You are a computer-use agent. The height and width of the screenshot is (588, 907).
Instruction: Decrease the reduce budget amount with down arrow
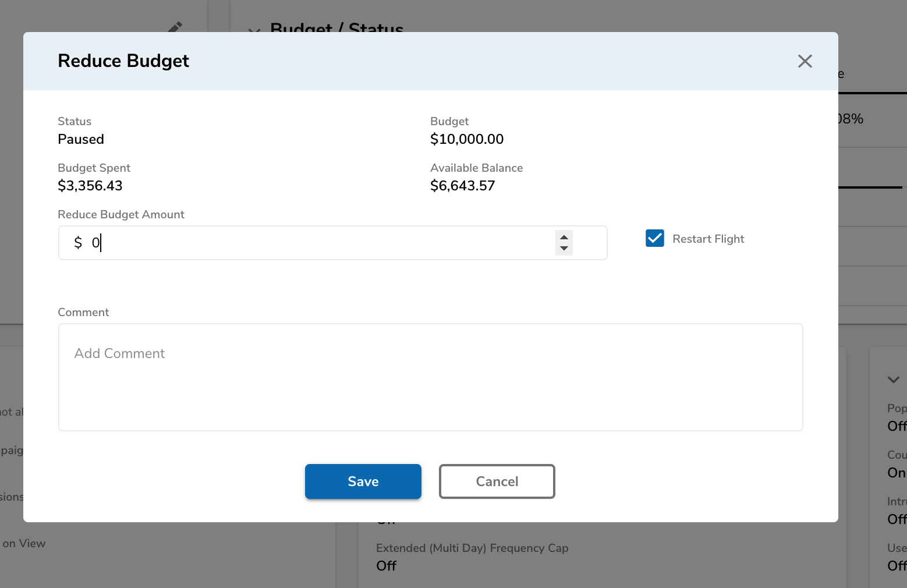coord(564,249)
